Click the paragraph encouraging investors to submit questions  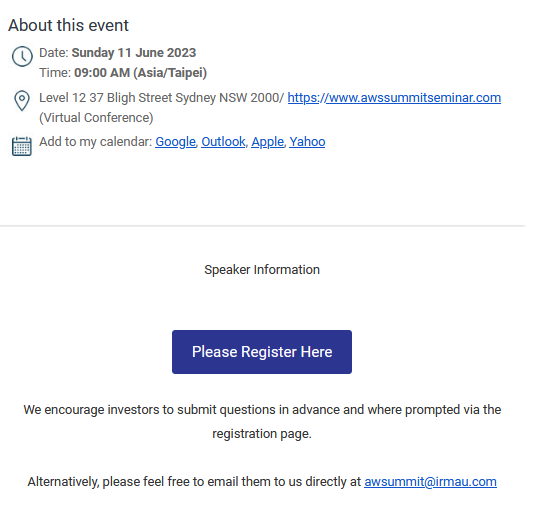coord(262,422)
